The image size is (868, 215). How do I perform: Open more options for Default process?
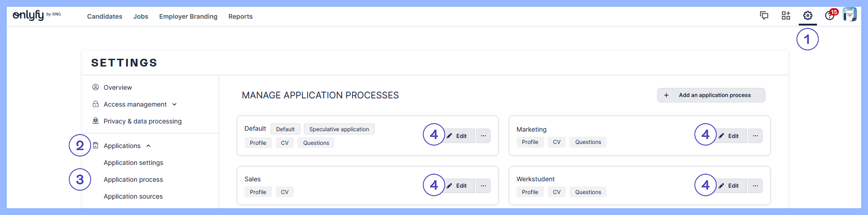(x=483, y=136)
